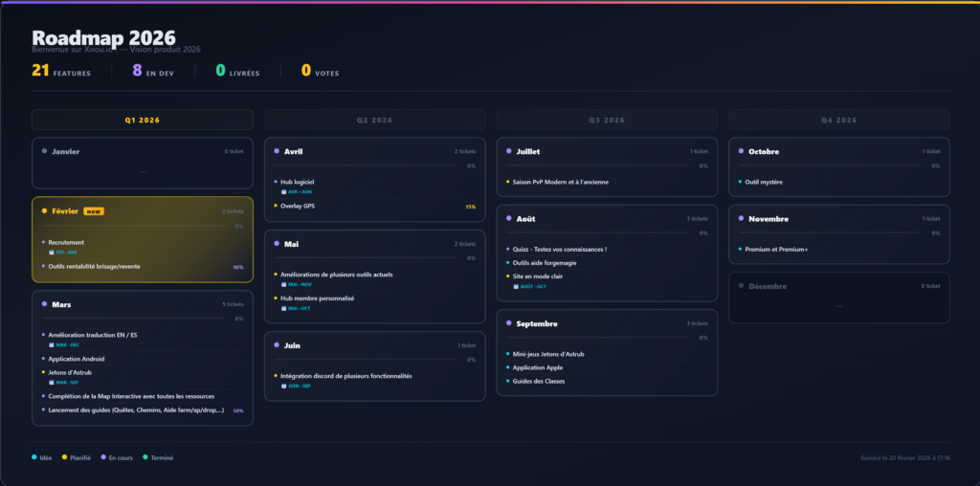Open the Application Android ticket
The width and height of the screenshot is (980, 486).
click(77, 359)
